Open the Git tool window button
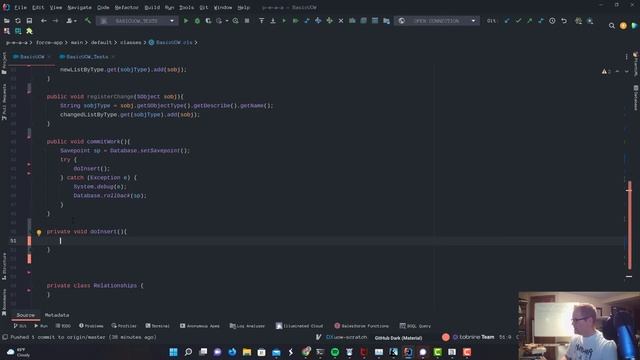Viewport: 640px width, 360px height. (x=20, y=326)
